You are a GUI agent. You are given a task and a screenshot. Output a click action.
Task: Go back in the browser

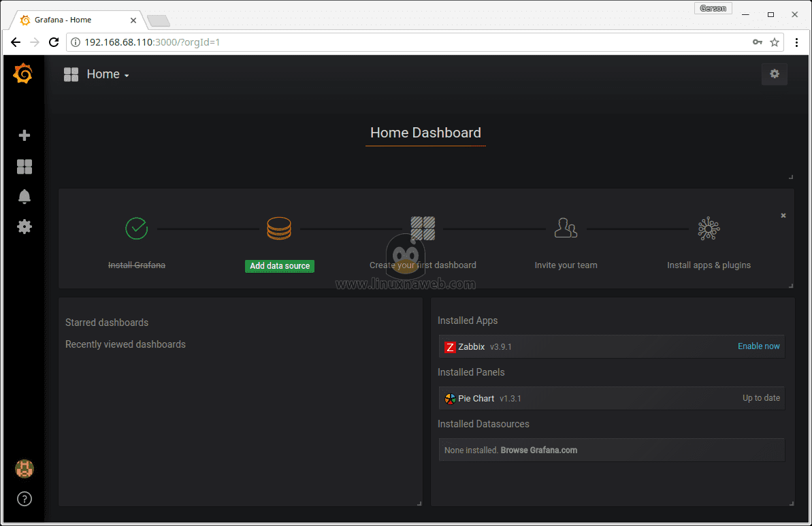pos(16,42)
